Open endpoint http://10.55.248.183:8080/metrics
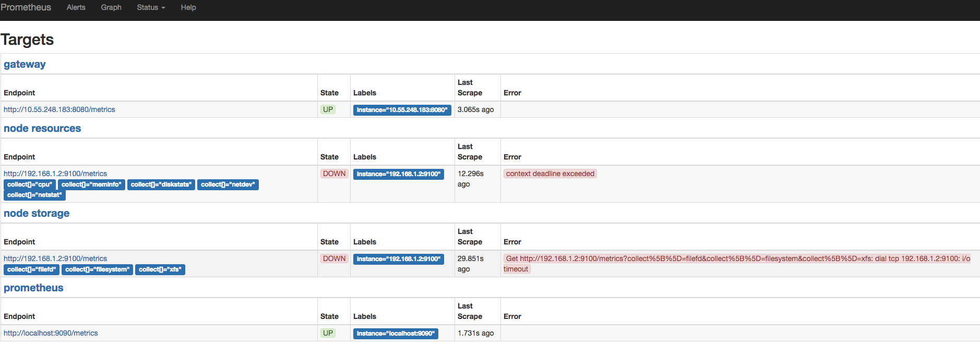This screenshot has width=980, height=345. [59, 109]
